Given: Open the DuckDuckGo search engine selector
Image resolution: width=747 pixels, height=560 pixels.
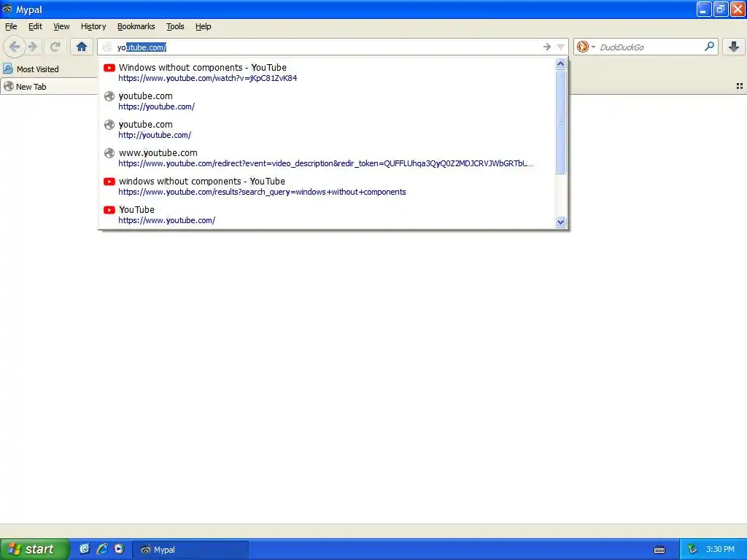Looking at the screenshot, I should pyautogui.click(x=586, y=47).
